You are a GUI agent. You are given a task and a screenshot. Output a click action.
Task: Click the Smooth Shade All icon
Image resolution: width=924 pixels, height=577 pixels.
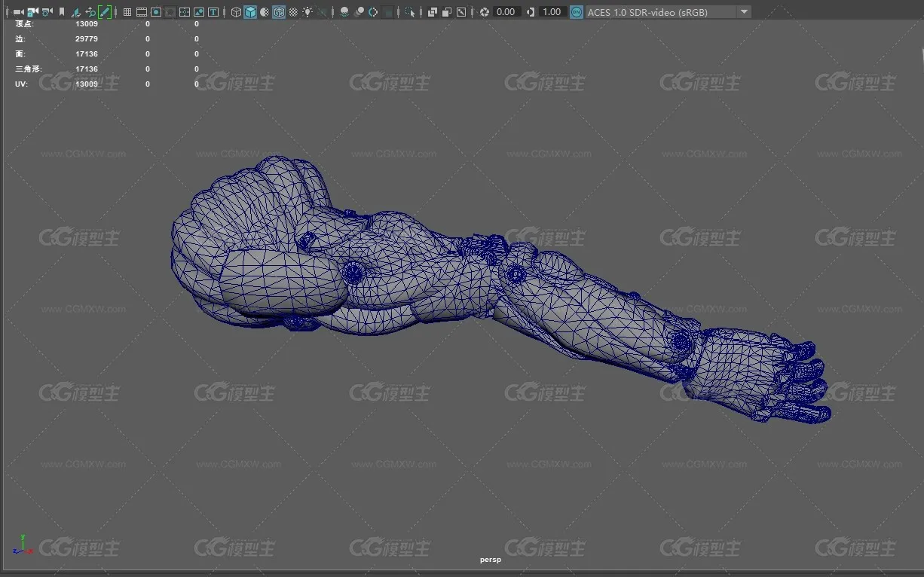click(x=250, y=12)
